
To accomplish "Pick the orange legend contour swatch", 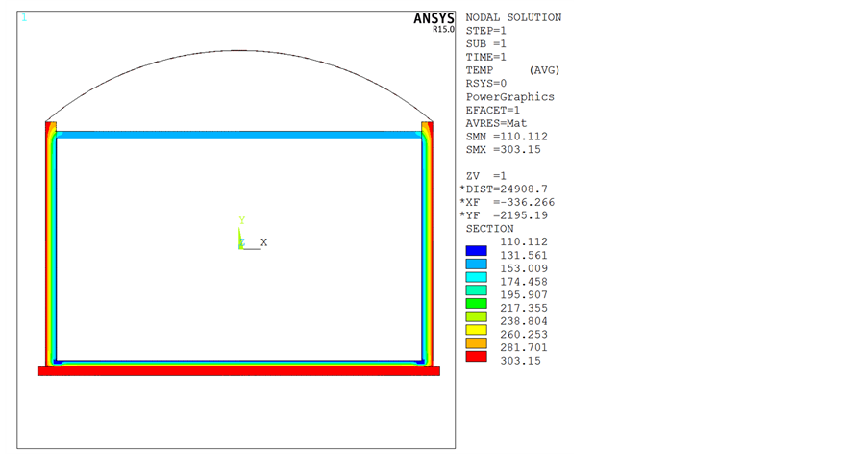I will pos(476,342).
